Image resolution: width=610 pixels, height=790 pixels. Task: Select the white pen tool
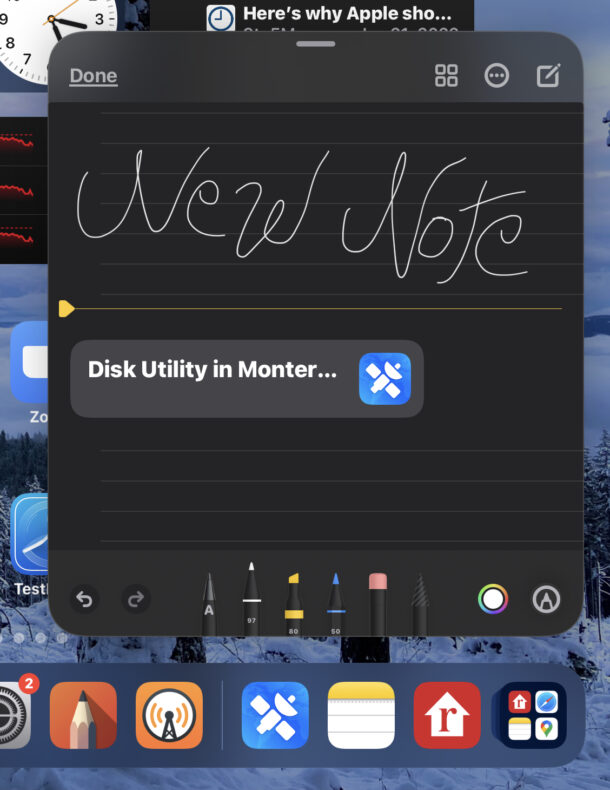coord(251,599)
